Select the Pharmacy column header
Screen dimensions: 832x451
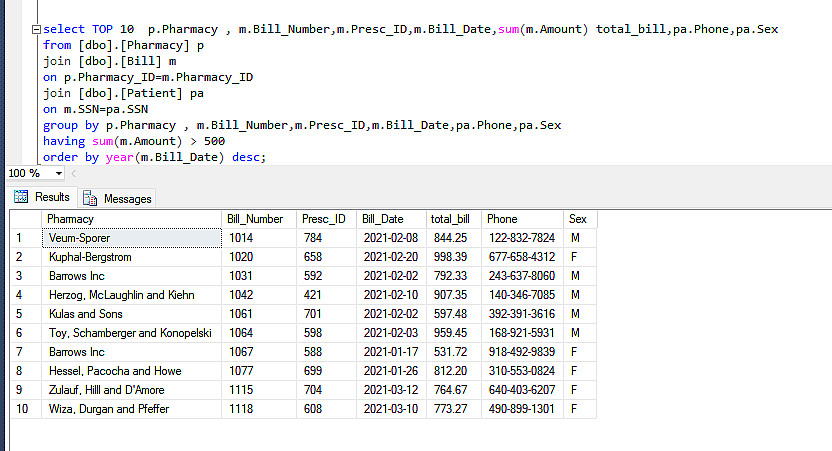click(x=131, y=219)
